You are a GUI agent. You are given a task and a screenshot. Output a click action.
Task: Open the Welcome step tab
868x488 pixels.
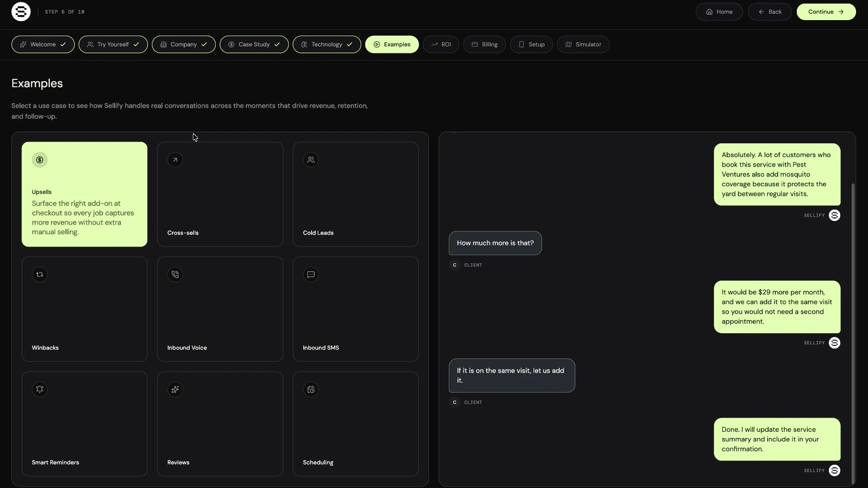[x=43, y=44]
